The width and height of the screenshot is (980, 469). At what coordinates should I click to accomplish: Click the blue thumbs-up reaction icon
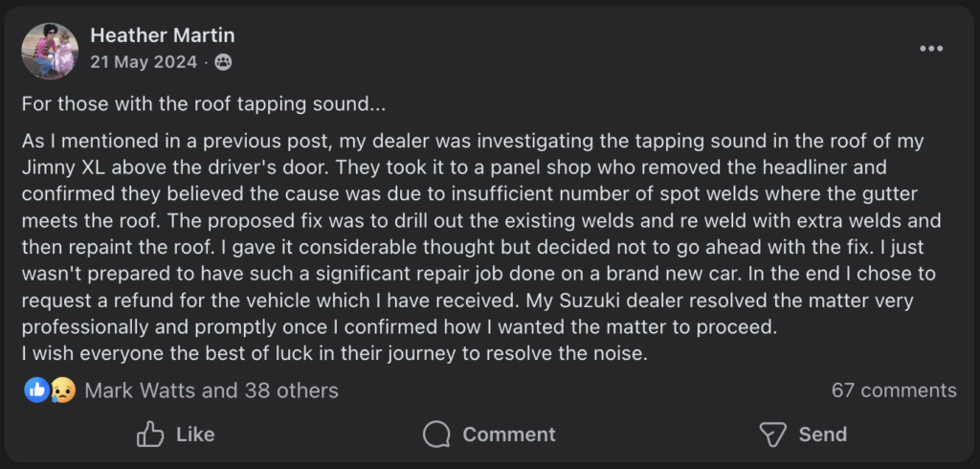tap(36, 390)
